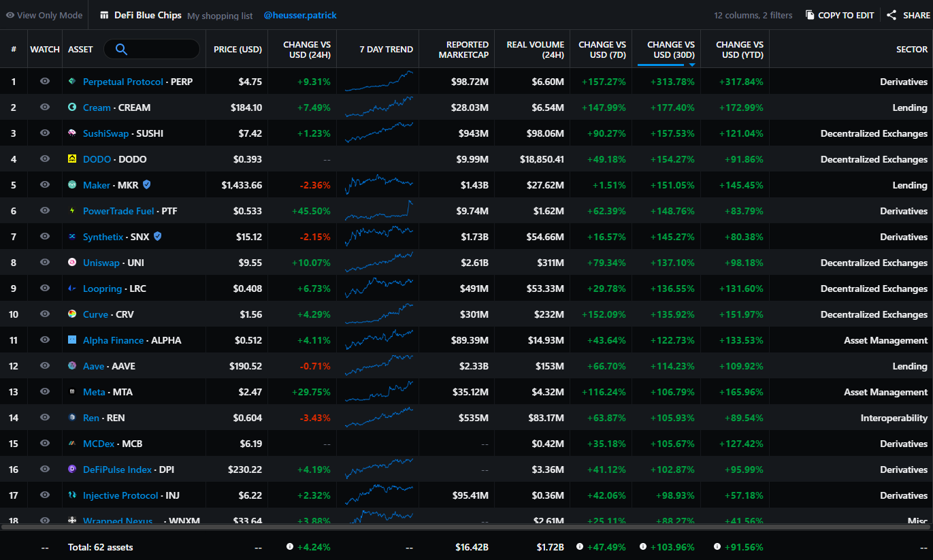Click the DODO yellow logo icon
The image size is (933, 560).
click(72, 159)
